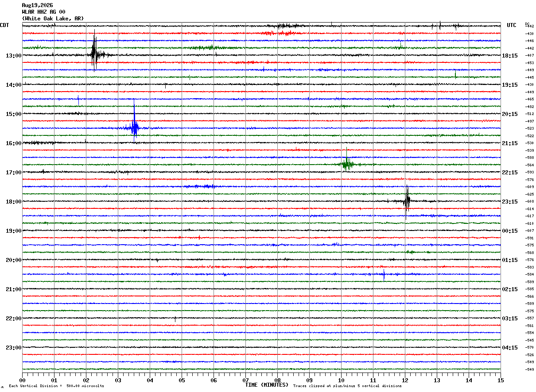
Task: Click the large black seismic event near 13:00
Action: (x=95, y=53)
